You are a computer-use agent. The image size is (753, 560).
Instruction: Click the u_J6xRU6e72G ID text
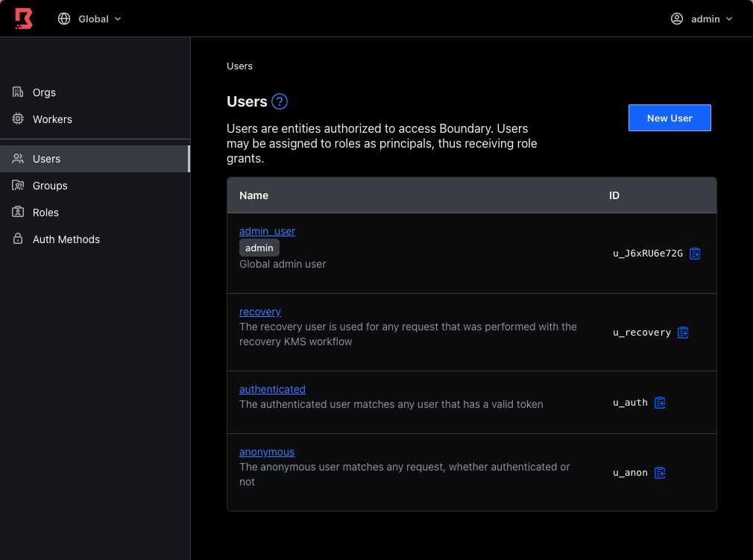[648, 253]
